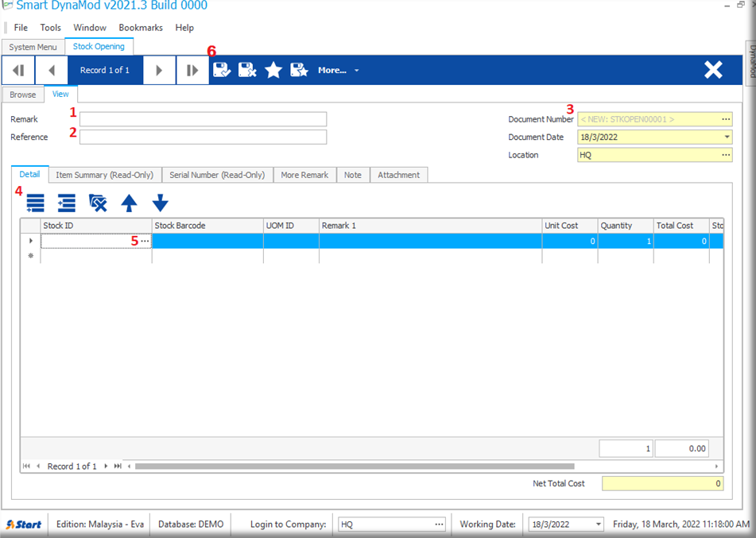The image size is (756, 538).
Task: Click the next record arrow in toolbar
Action: (x=159, y=70)
